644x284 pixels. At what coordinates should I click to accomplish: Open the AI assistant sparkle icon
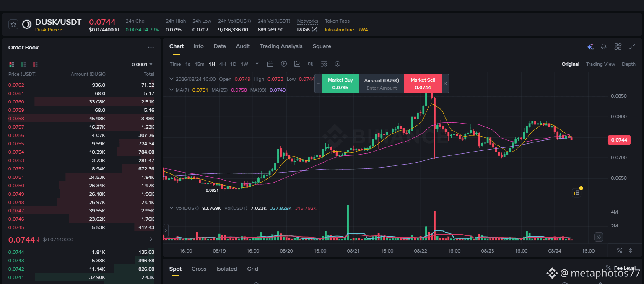(x=590, y=47)
